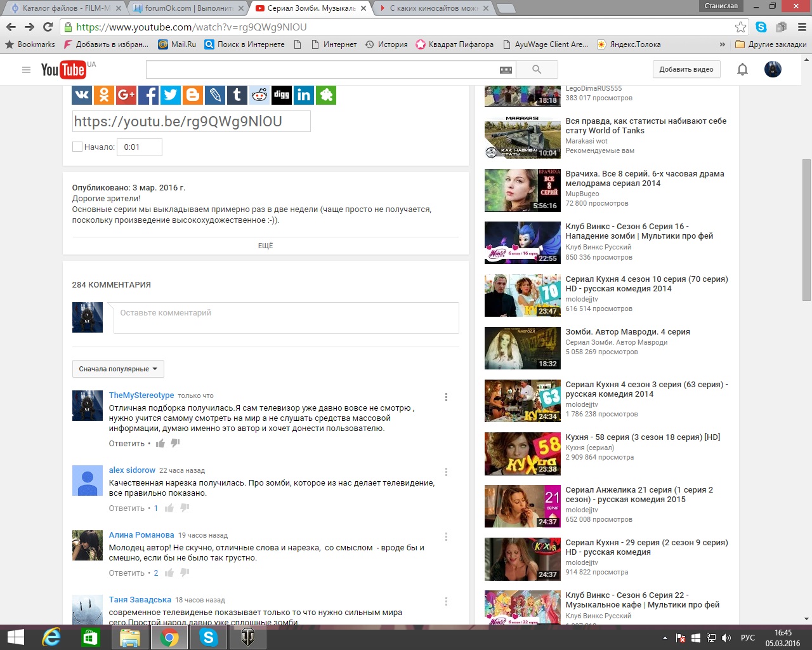Launch Internet Explorer from the taskbar
812x650 pixels.
(x=51, y=637)
